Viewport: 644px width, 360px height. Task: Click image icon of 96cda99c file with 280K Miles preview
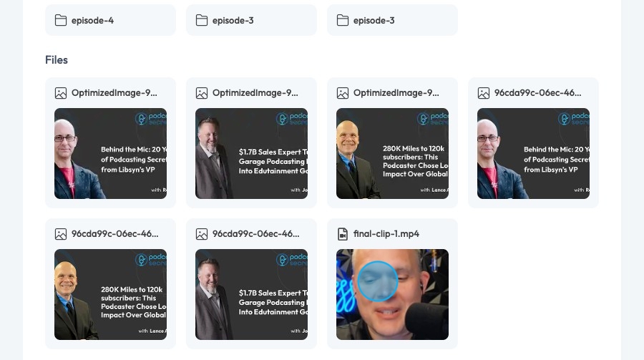[61, 234]
